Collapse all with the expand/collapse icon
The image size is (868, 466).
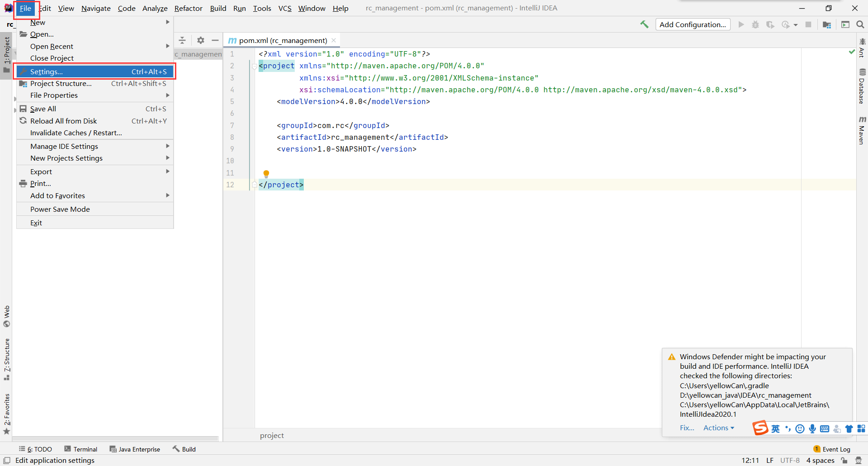tap(182, 40)
